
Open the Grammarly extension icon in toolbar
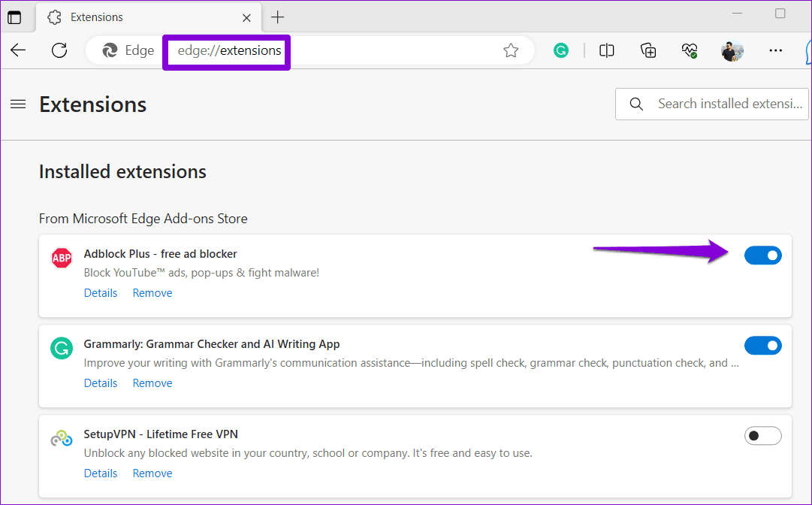pos(561,50)
